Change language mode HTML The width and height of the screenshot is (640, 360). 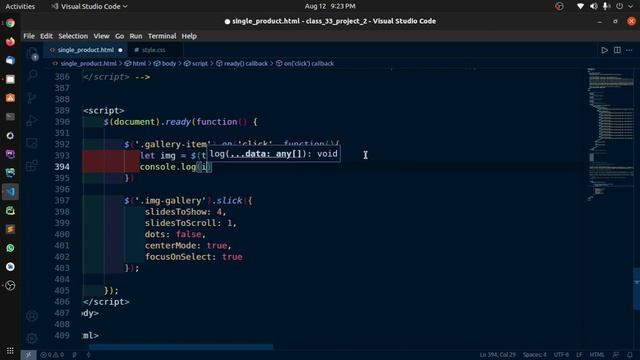pyautogui.click(x=597, y=355)
